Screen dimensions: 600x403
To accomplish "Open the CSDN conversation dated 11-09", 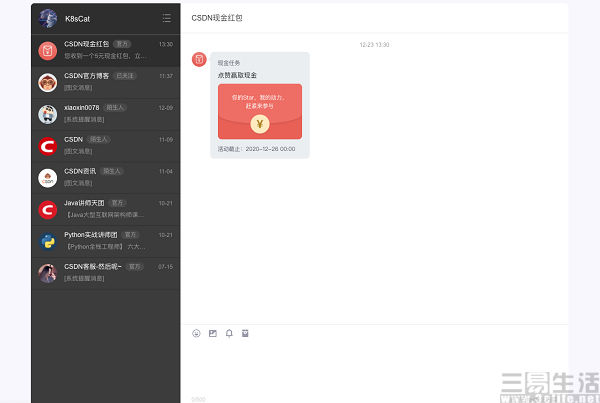I will 106,146.
